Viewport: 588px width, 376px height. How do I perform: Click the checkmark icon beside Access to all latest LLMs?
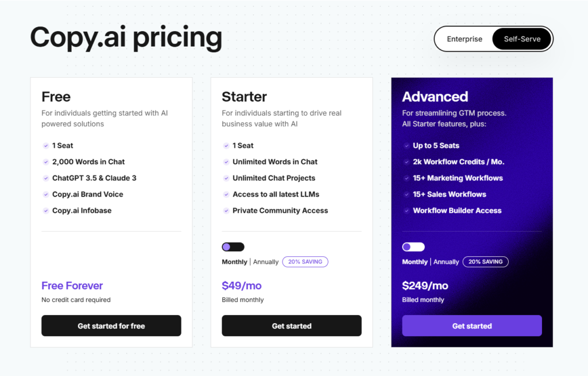click(x=226, y=194)
